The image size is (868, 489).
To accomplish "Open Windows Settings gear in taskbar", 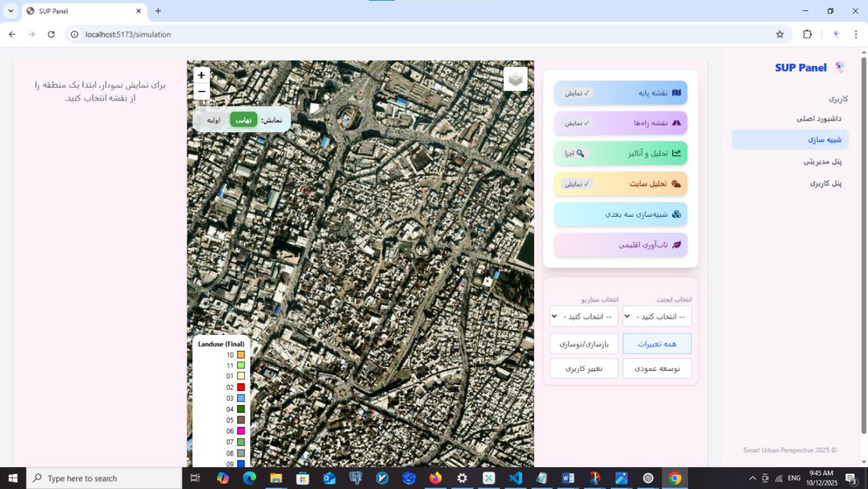I will click(x=462, y=478).
